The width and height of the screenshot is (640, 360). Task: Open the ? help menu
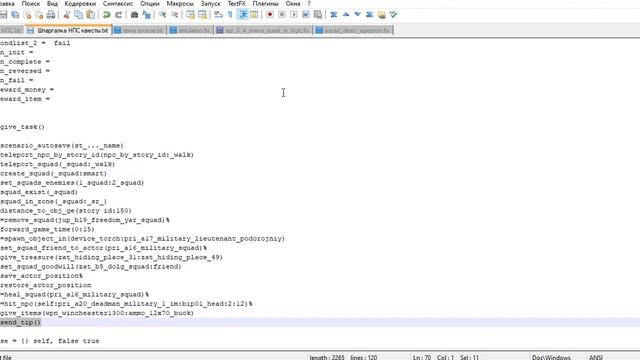coord(309,4)
